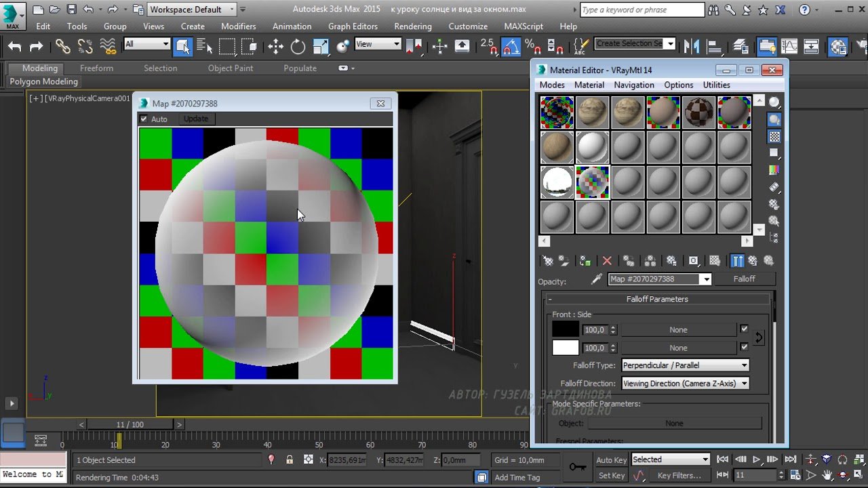Disable the white color map checkbox
The height and width of the screenshot is (488, 868).
point(744,347)
